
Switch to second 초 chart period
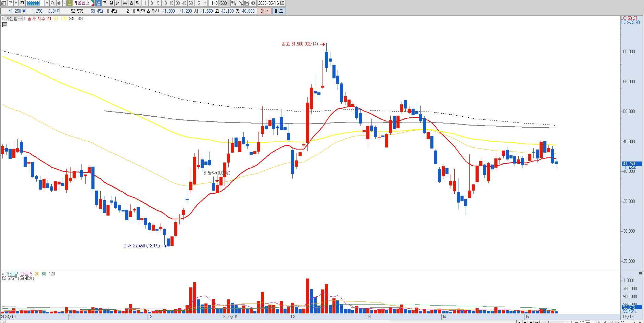[131, 3]
